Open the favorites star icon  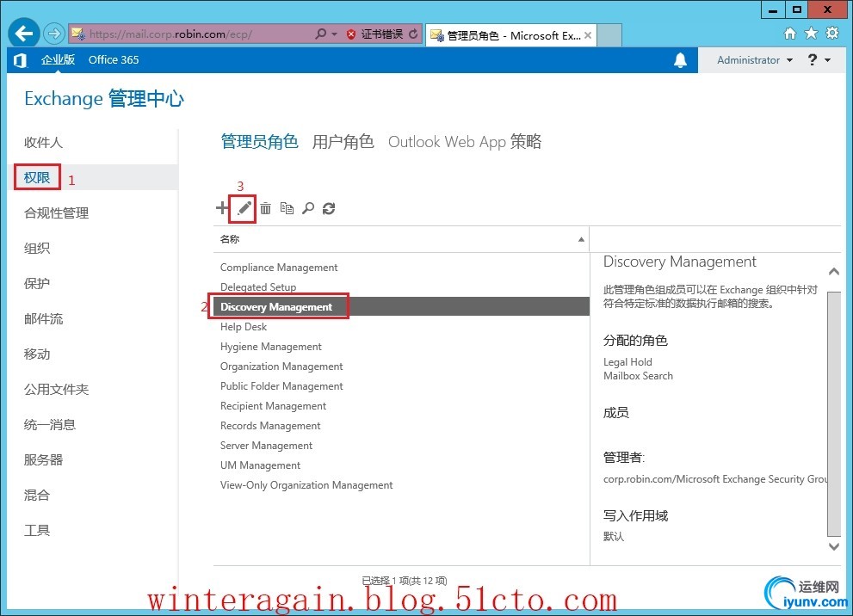coord(811,34)
